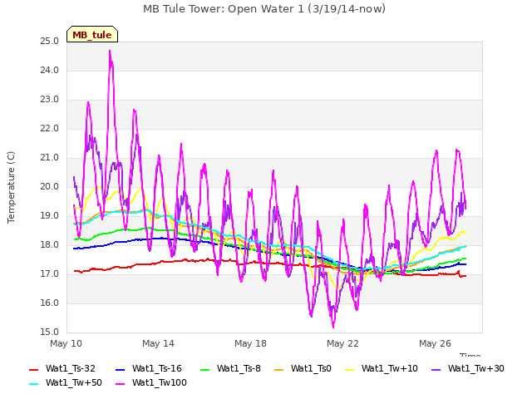Toggle the Wat1_Tw+30 legend entry
Image resolution: width=532 pixels, height=399 pixels.
pos(468,368)
